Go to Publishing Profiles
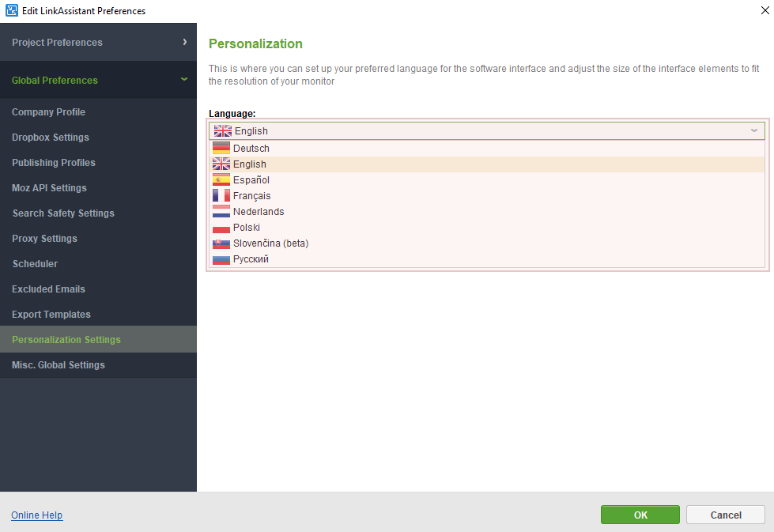The image size is (774, 532). [x=98, y=162]
